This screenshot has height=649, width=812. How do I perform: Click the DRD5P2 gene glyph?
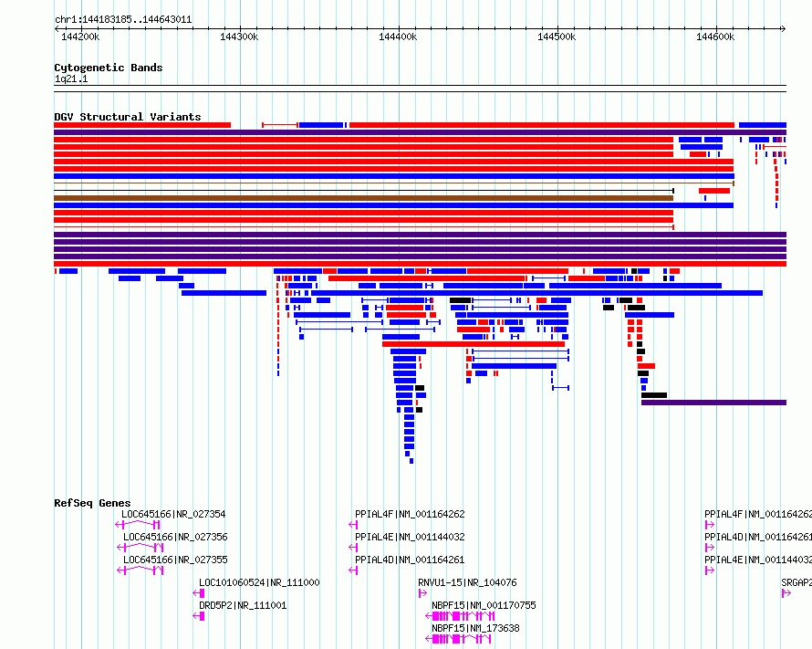tap(199, 616)
